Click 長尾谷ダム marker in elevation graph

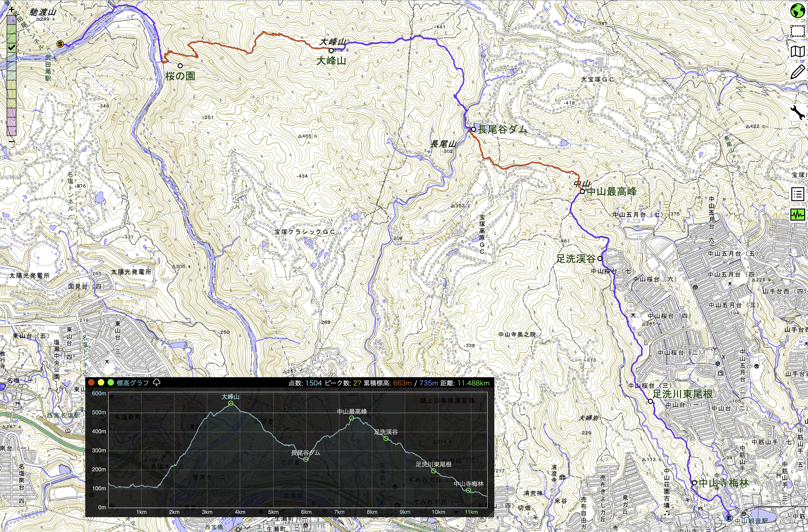[x=306, y=459]
